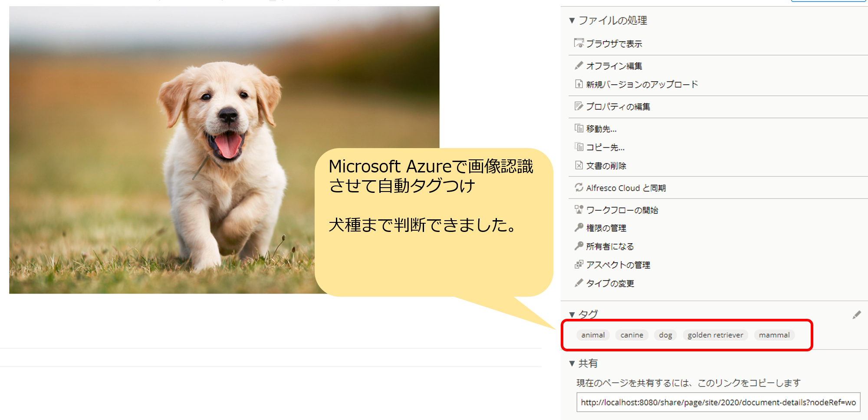
Task: Choose タイプの変更
Action: click(x=610, y=283)
